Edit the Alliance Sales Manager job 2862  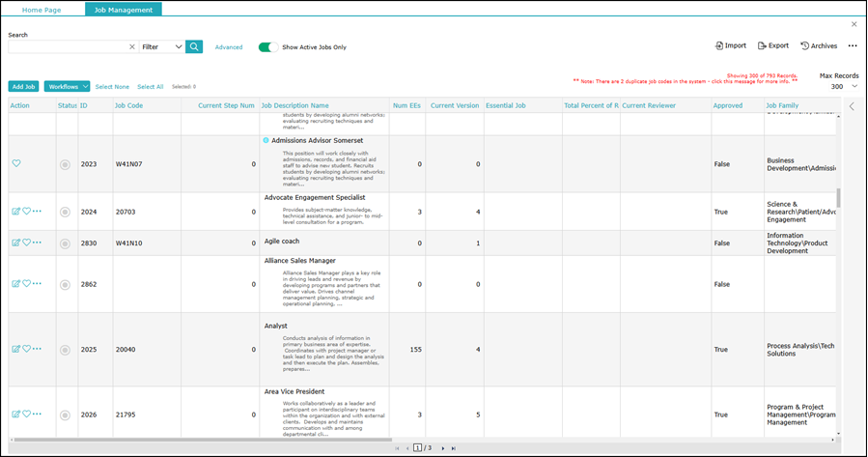[x=16, y=284]
